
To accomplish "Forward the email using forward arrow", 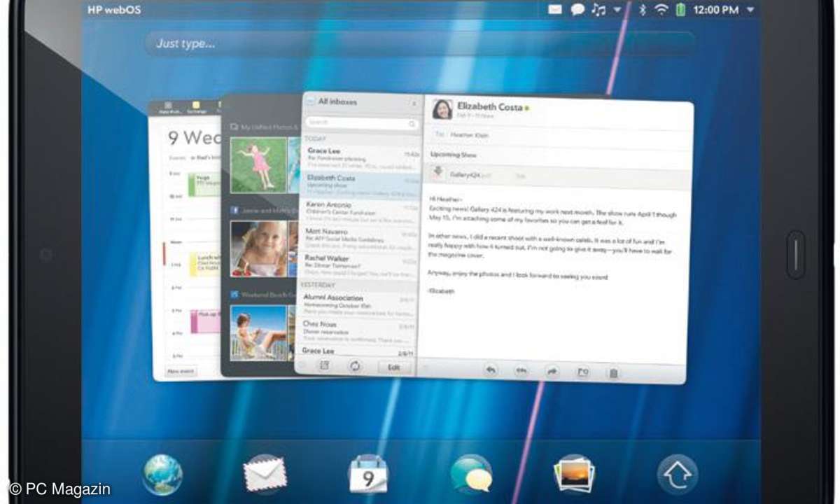I will coord(552,372).
